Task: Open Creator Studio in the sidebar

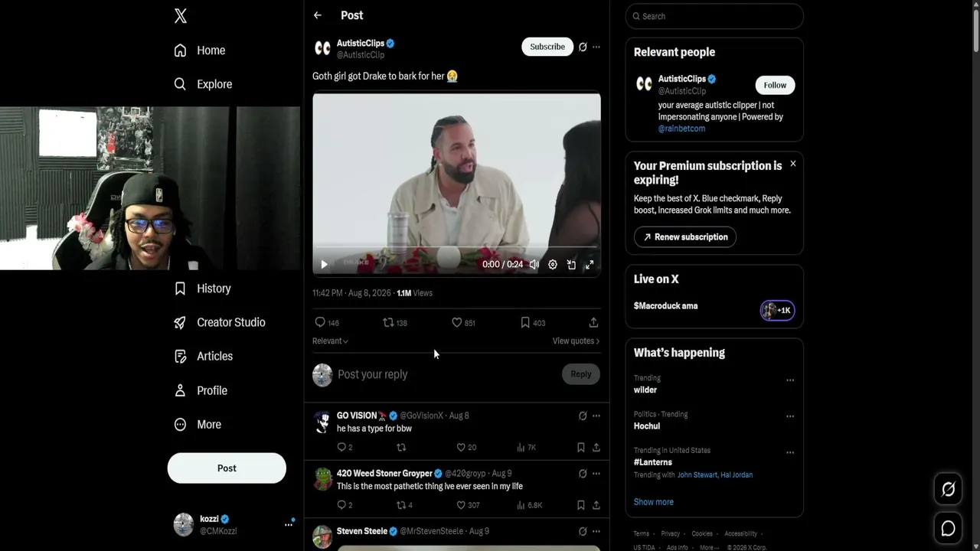Action: pyautogui.click(x=220, y=322)
